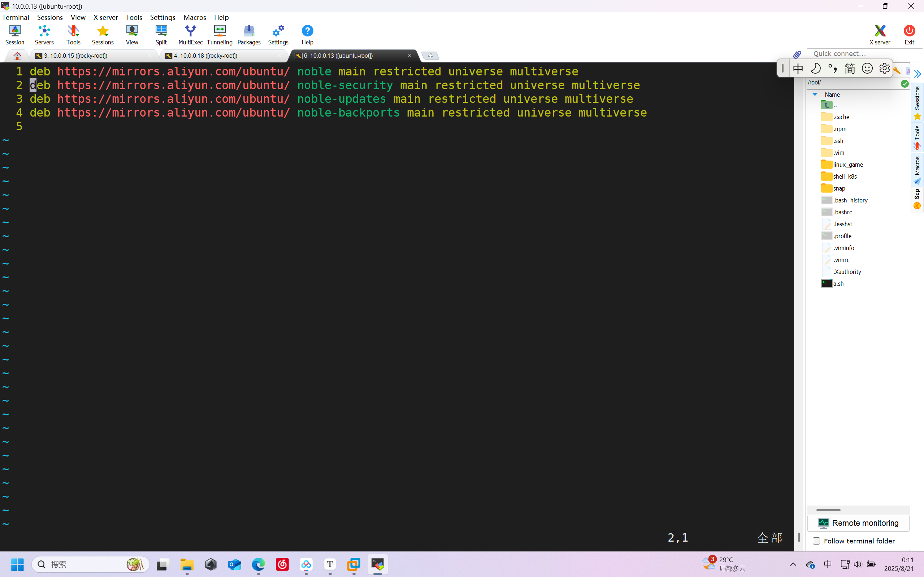Click the paperclip attach icon

[797, 55]
